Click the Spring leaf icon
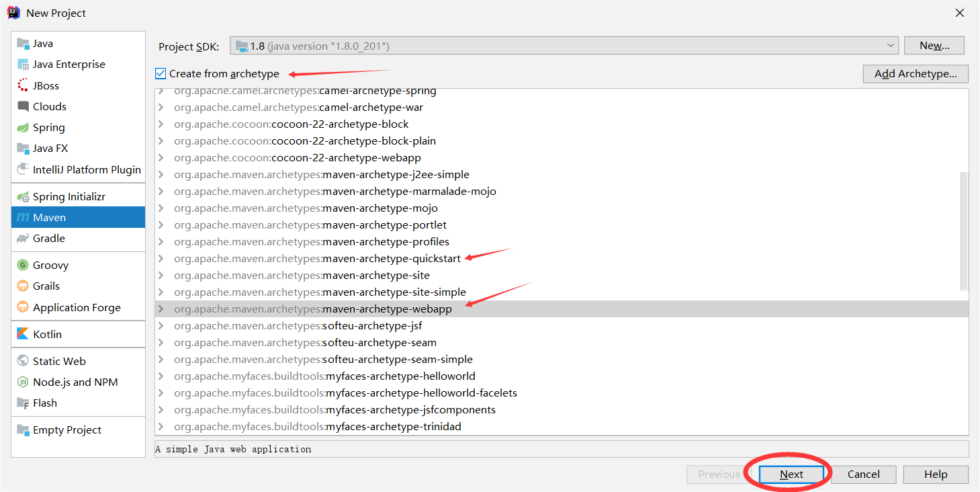The image size is (980, 492). point(23,128)
